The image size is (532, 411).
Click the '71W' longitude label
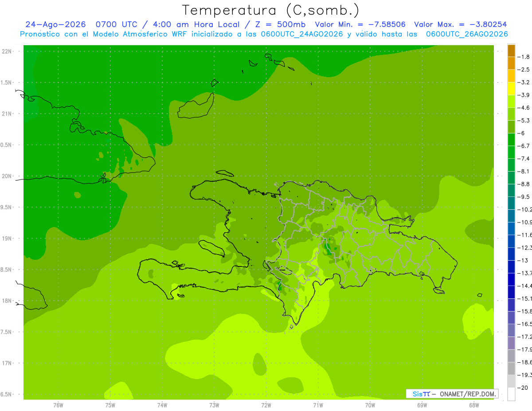318,405
